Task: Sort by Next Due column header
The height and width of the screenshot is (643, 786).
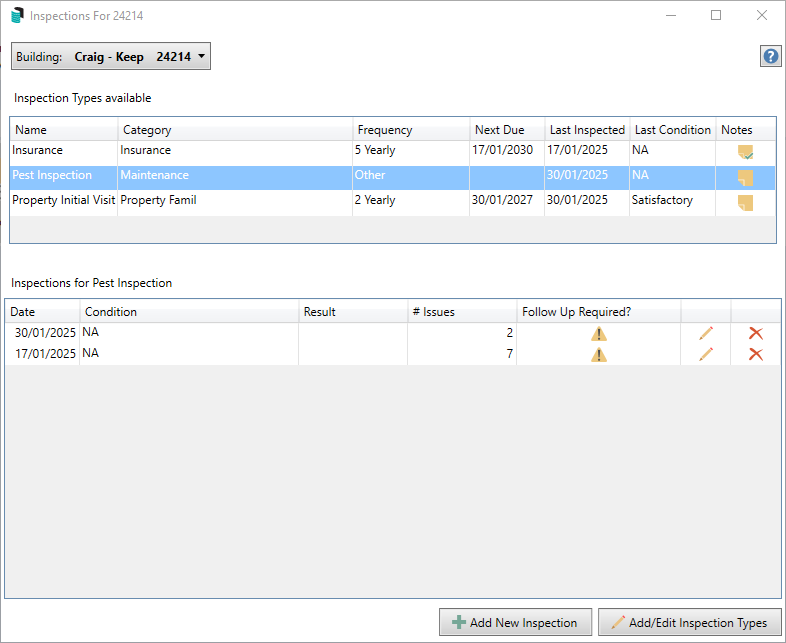Action: click(507, 130)
